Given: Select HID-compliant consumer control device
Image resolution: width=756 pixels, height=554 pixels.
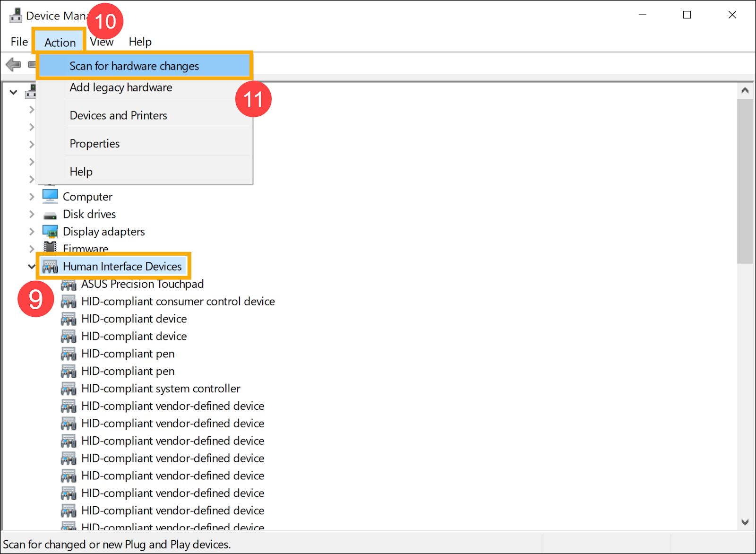Looking at the screenshot, I should [x=178, y=302].
